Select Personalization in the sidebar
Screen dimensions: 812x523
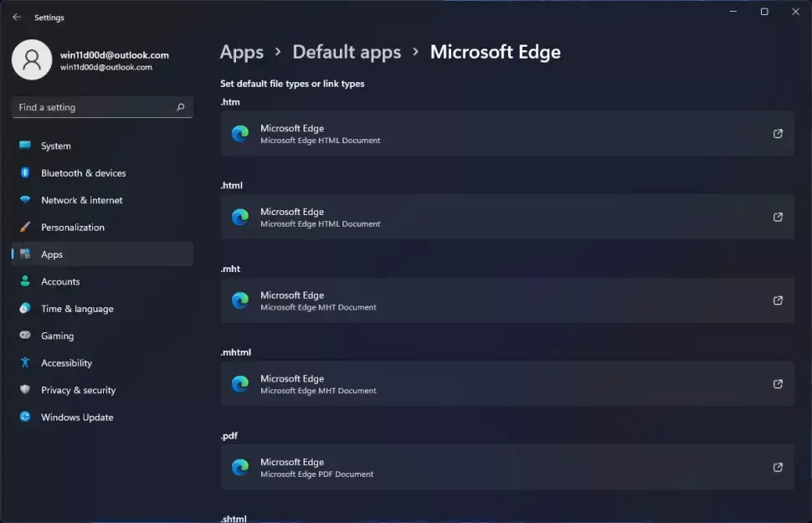pyautogui.click(x=73, y=228)
